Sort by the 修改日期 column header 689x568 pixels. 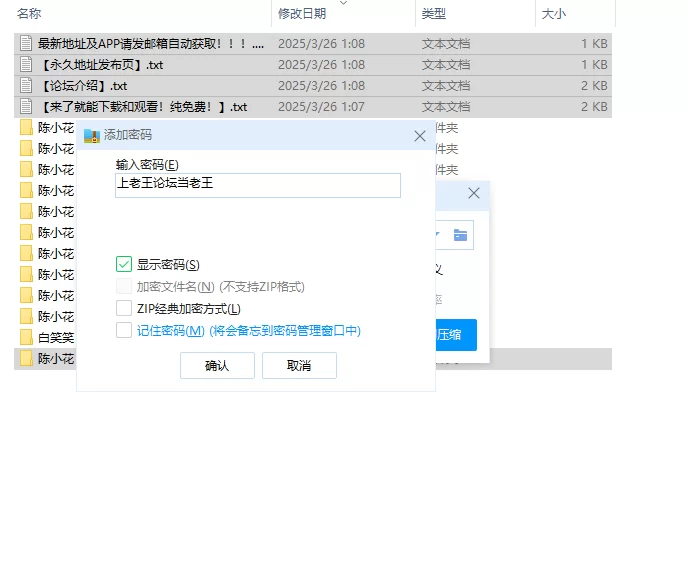pyautogui.click(x=302, y=14)
